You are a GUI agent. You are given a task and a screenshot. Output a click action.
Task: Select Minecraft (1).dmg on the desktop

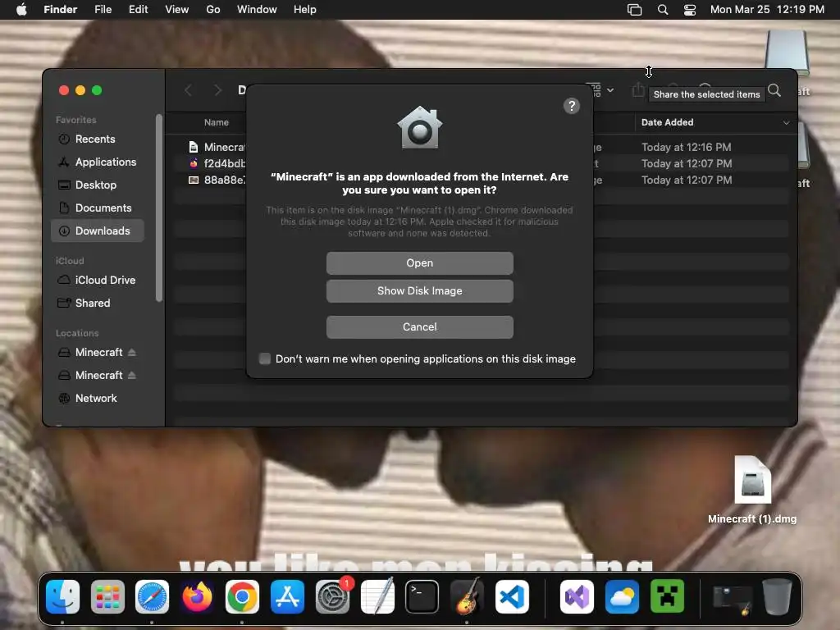pyautogui.click(x=752, y=490)
